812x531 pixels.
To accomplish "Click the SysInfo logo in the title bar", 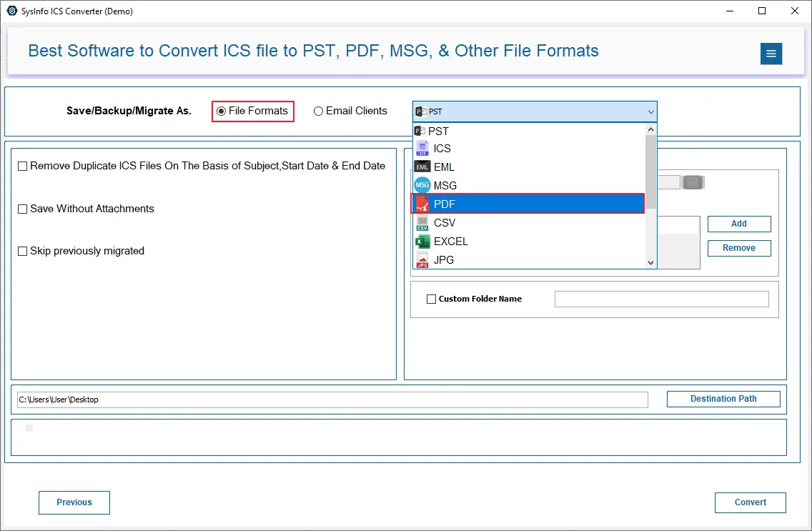I will (x=11, y=11).
